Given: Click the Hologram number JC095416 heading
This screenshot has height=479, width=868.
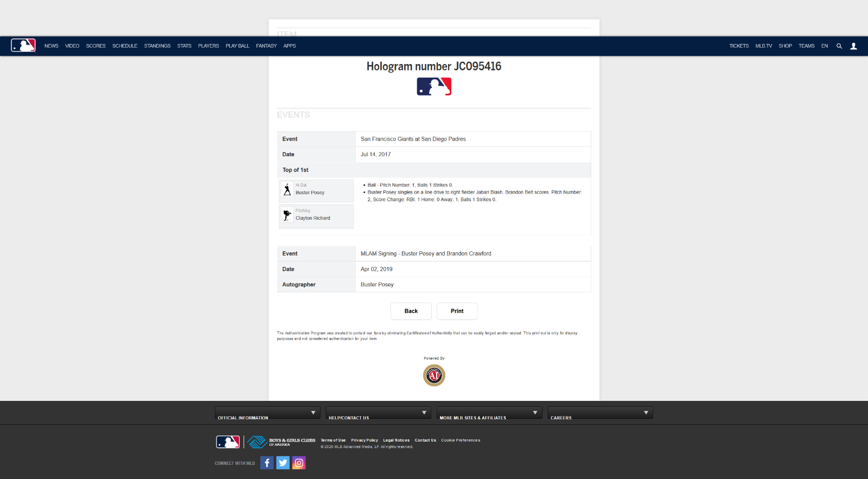Looking at the screenshot, I should click(x=434, y=66).
